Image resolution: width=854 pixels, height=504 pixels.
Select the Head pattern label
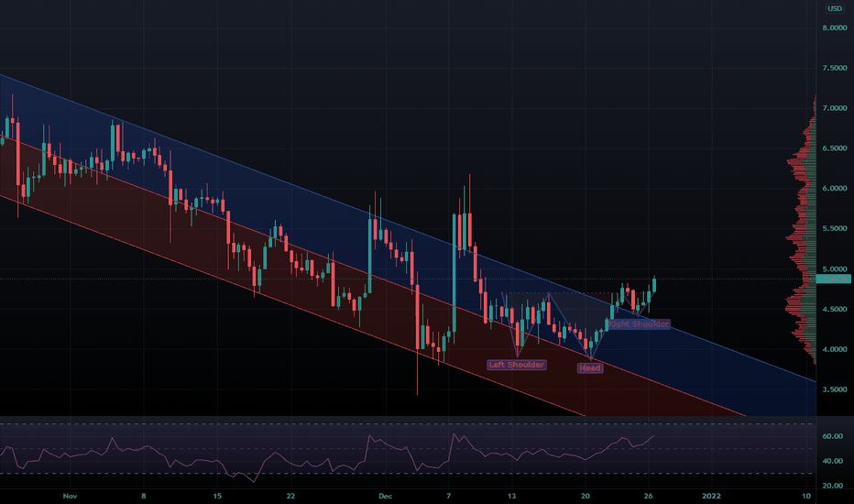coord(590,367)
